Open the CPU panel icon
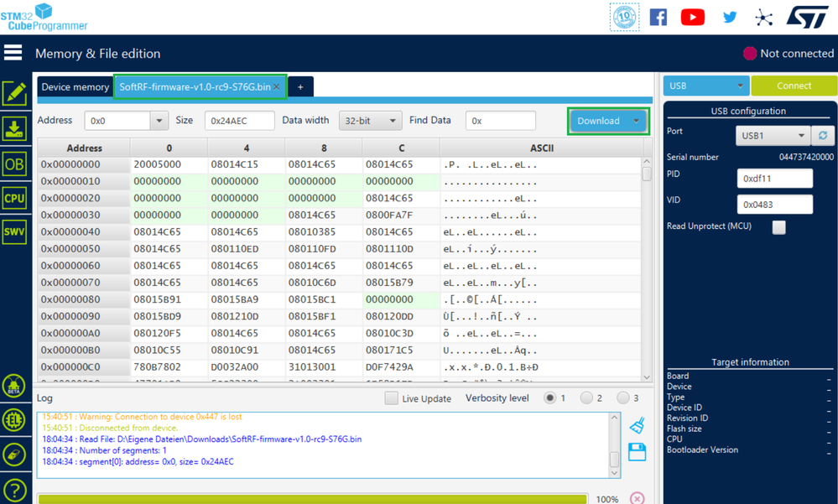This screenshot has width=838, height=504. point(14,199)
